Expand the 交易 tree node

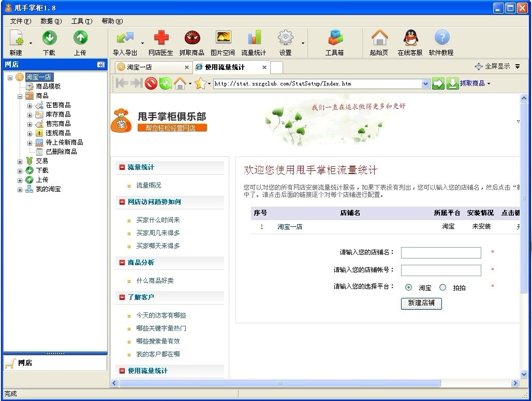[20, 162]
